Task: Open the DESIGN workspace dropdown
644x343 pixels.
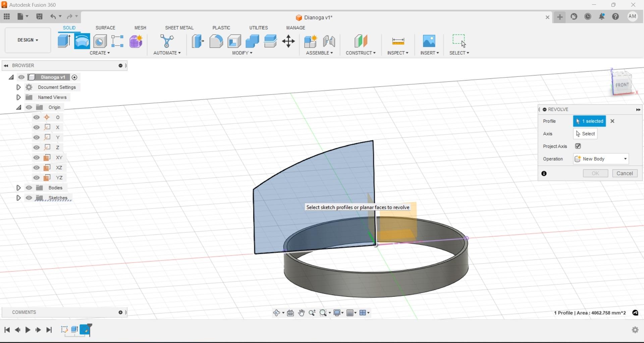Action: 28,40
